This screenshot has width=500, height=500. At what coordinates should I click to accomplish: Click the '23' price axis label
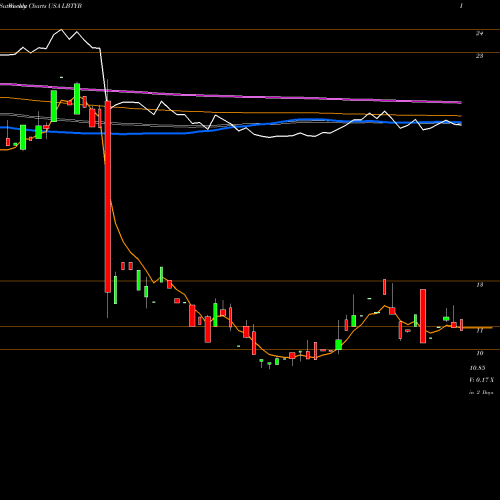[479, 56]
